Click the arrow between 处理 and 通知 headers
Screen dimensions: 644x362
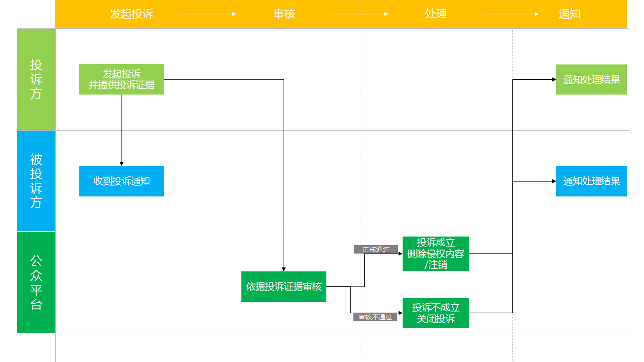click(510, 14)
